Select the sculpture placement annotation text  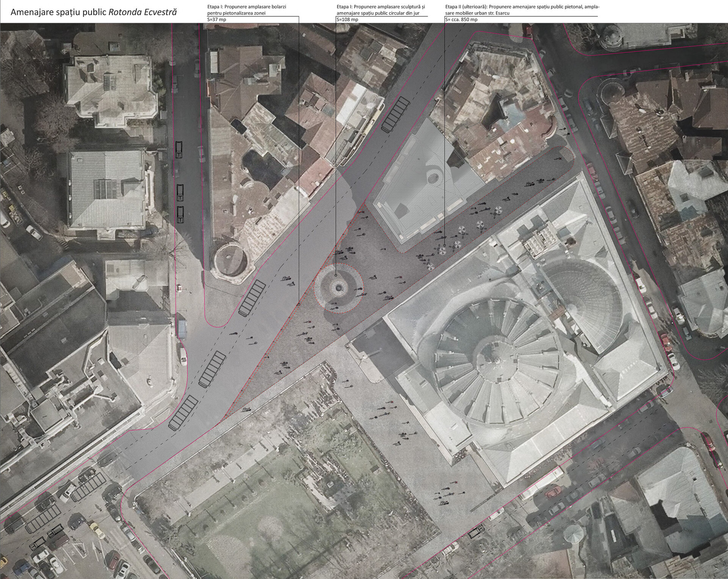(x=381, y=10)
